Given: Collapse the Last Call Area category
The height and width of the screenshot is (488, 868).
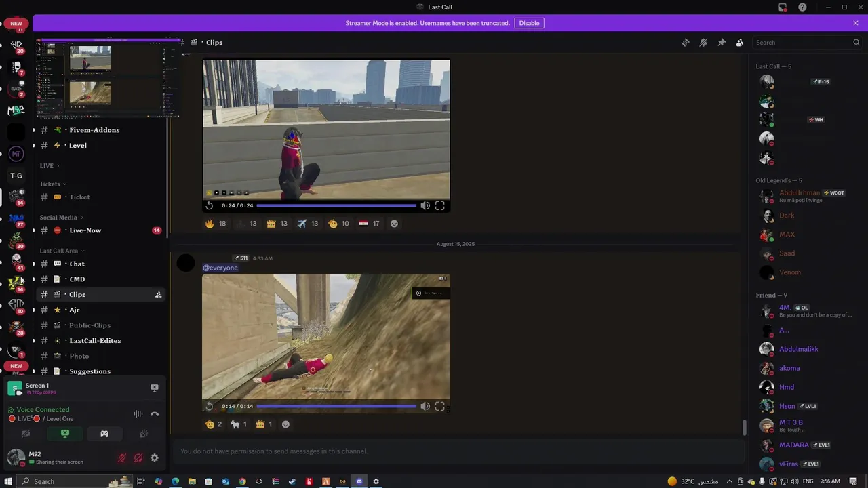Looking at the screenshot, I should tap(62, 251).
